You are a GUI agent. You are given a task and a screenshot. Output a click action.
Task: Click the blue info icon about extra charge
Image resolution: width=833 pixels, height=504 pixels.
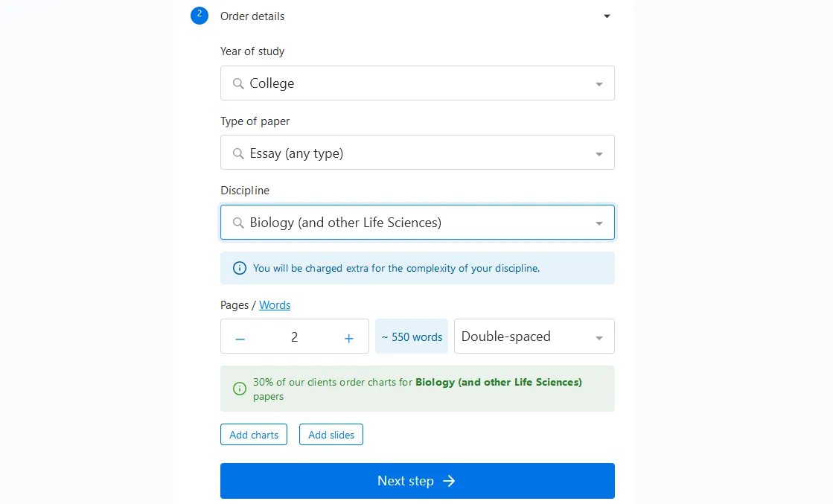click(240, 268)
